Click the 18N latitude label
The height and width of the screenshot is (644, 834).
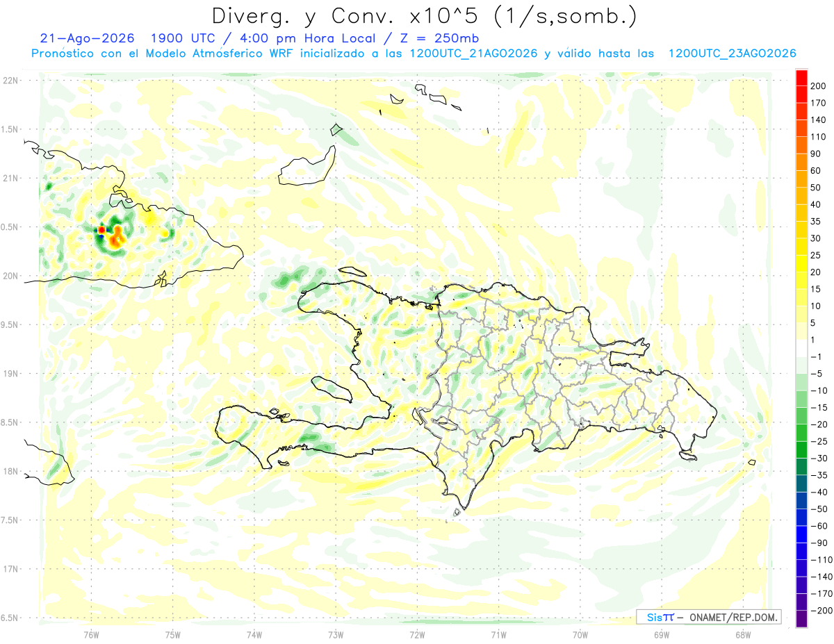[10, 471]
